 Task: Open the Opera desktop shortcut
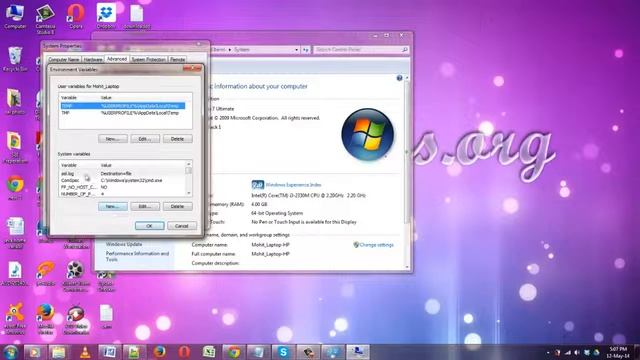[x=76, y=16]
